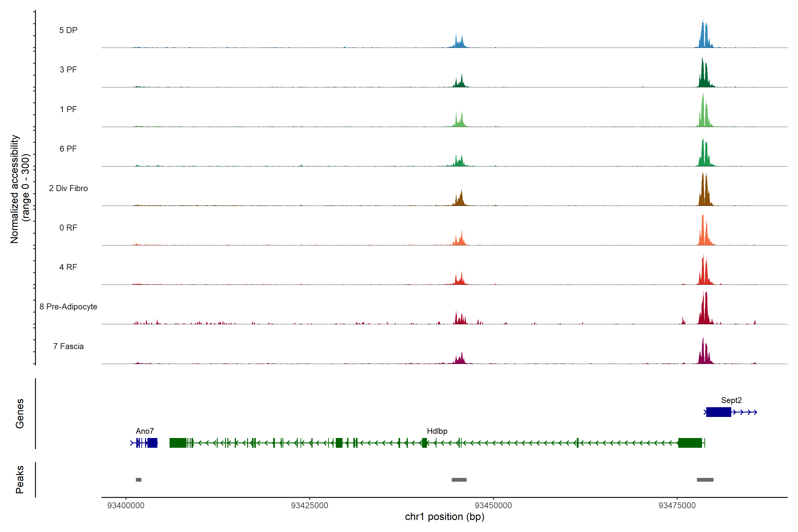Screen dimensions: 798x532
Task: Click the Ano7 gene label
Action: point(145,431)
